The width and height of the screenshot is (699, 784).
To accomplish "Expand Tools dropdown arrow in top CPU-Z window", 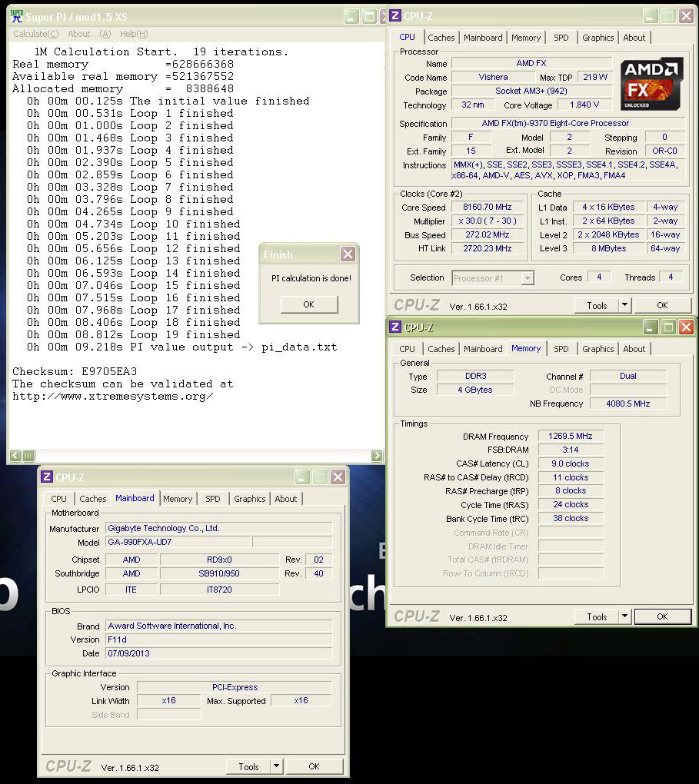I will pyautogui.click(x=625, y=304).
